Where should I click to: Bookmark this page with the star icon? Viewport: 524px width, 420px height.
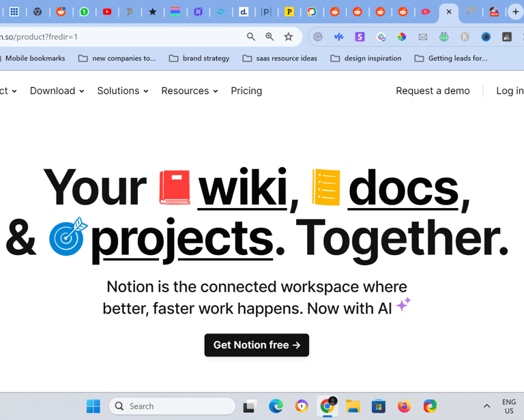coord(289,37)
